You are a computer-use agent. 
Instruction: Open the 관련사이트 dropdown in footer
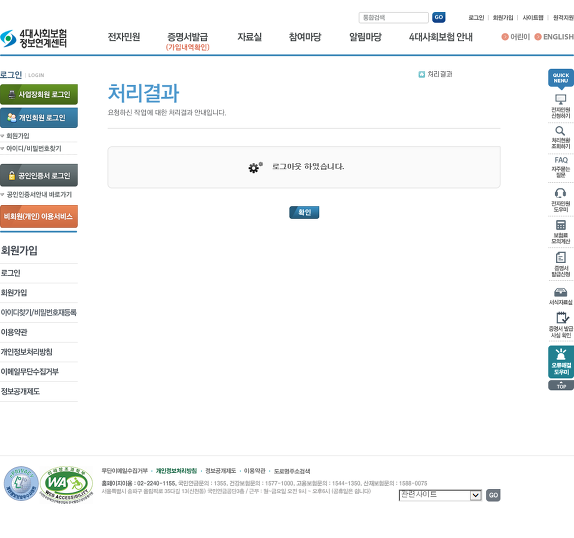(440, 495)
